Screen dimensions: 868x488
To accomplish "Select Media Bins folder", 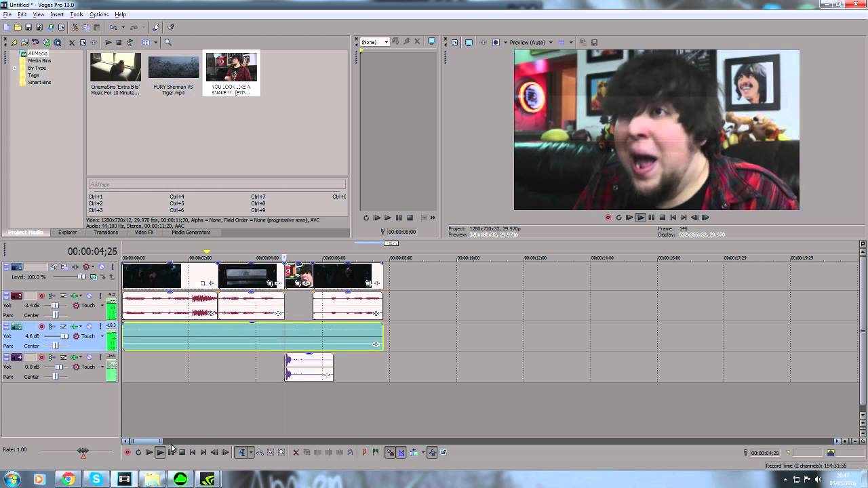I will [39, 60].
